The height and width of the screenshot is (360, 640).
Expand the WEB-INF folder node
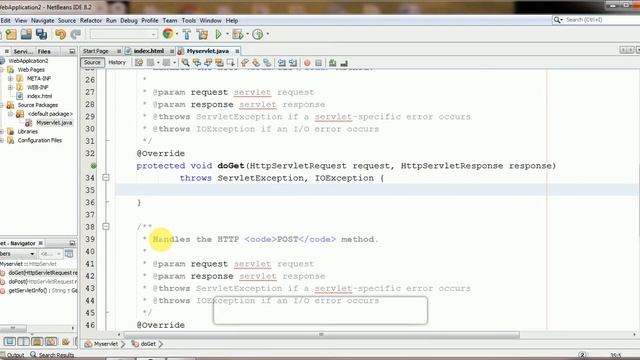(11, 87)
